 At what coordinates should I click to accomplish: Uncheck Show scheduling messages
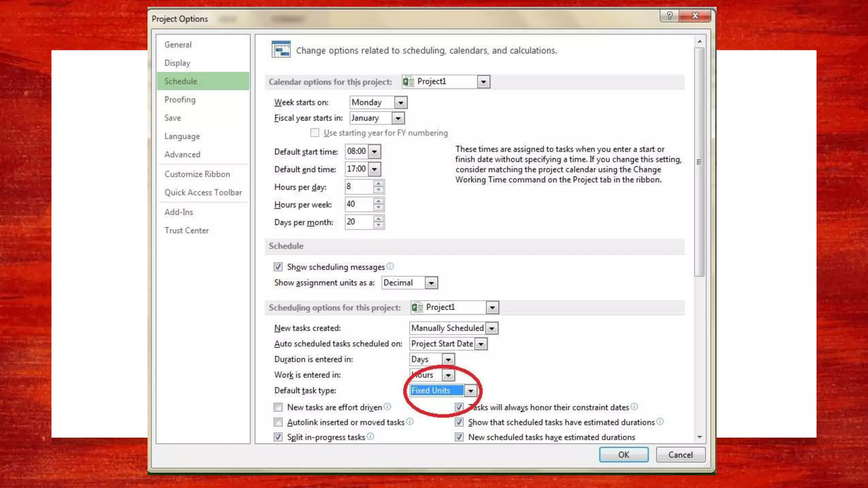coord(278,267)
